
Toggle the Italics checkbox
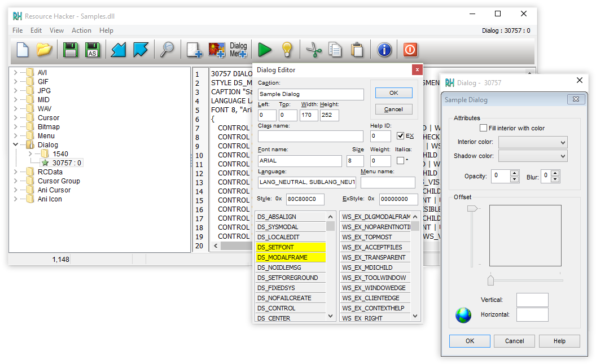tap(400, 160)
